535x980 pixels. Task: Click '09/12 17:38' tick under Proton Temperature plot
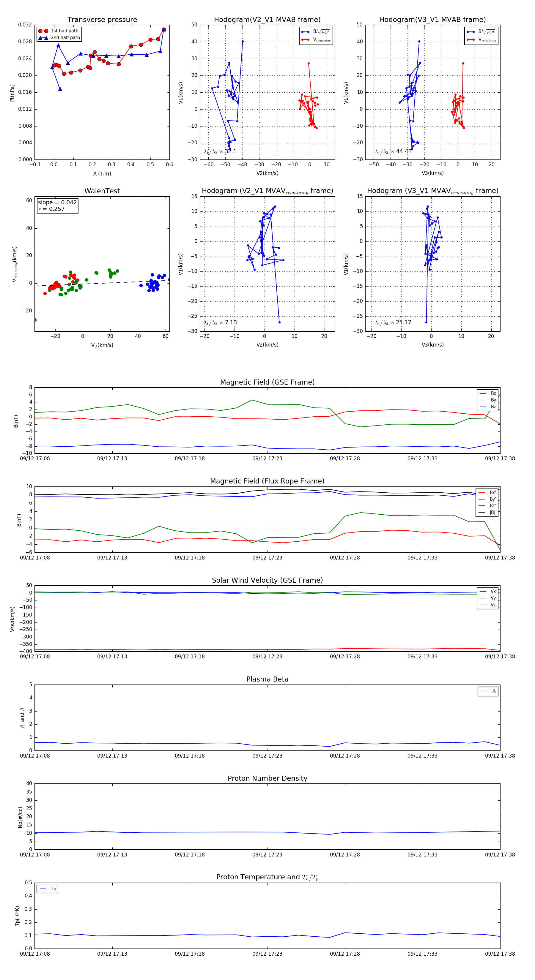500,954
